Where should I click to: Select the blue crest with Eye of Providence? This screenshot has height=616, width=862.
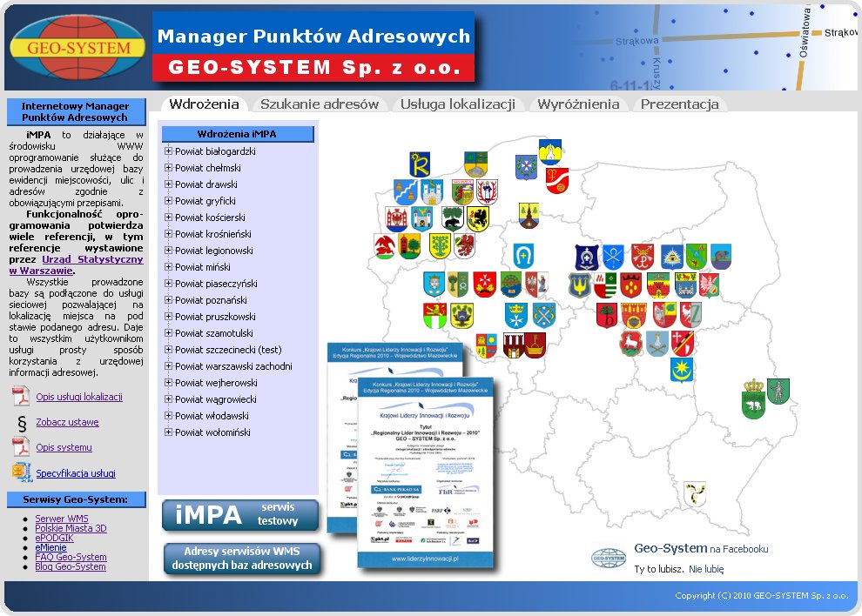671,256
